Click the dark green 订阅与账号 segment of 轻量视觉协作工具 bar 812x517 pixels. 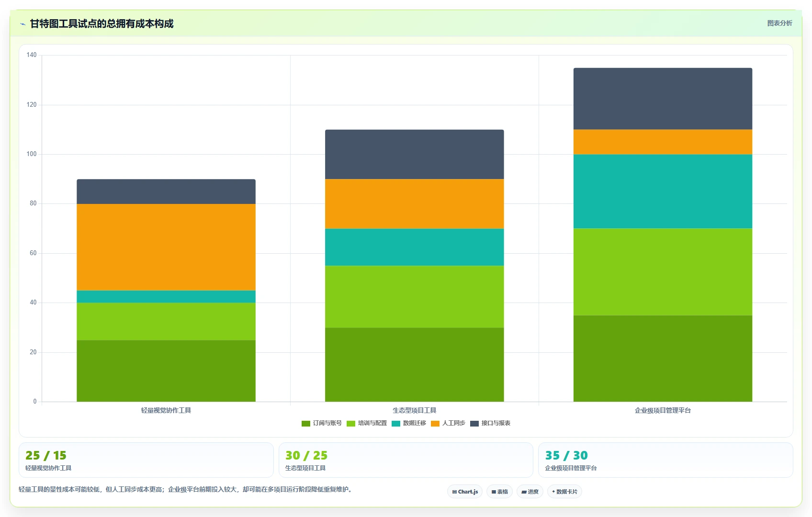click(x=166, y=371)
